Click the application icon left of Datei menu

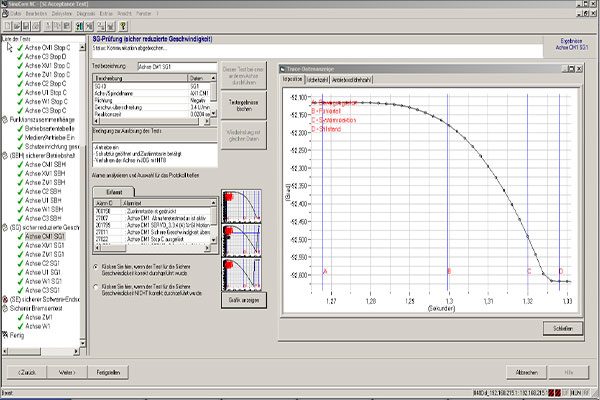tap(5, 13)
